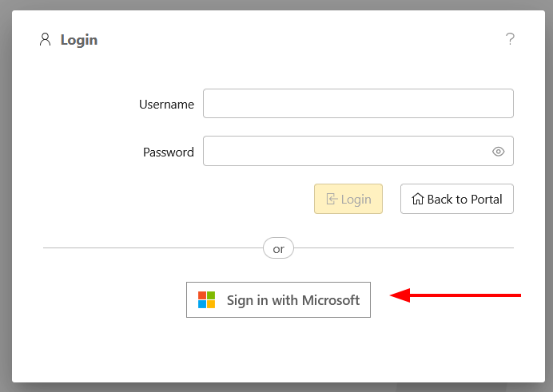Choose Sign in with Microsoft
Image resolution: width=553 pixels, height=392 pixels.
278,300
